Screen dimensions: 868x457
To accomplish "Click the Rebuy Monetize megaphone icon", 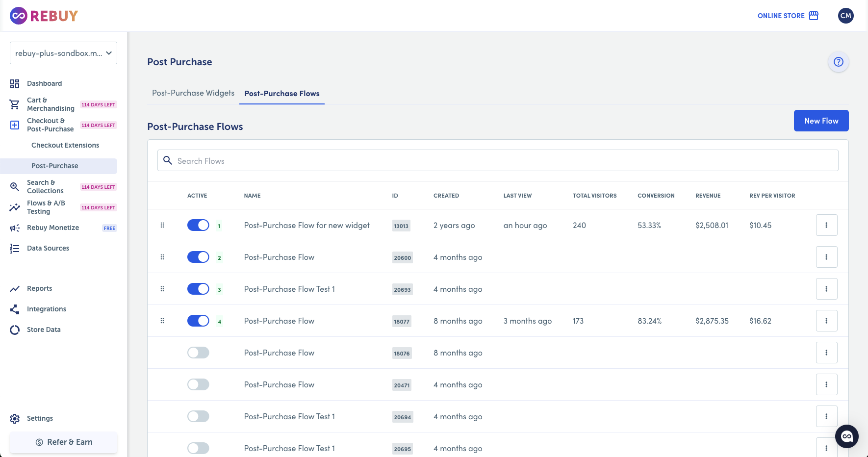I will [14, 227].
